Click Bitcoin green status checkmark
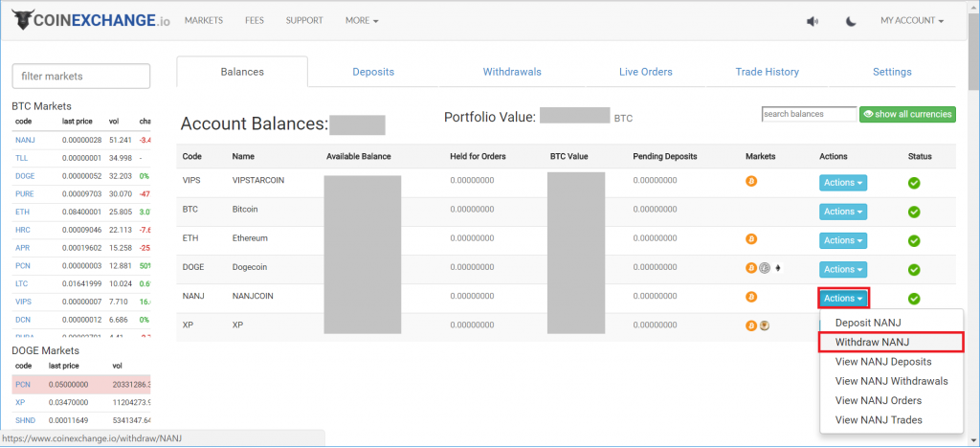 (914, 212)
